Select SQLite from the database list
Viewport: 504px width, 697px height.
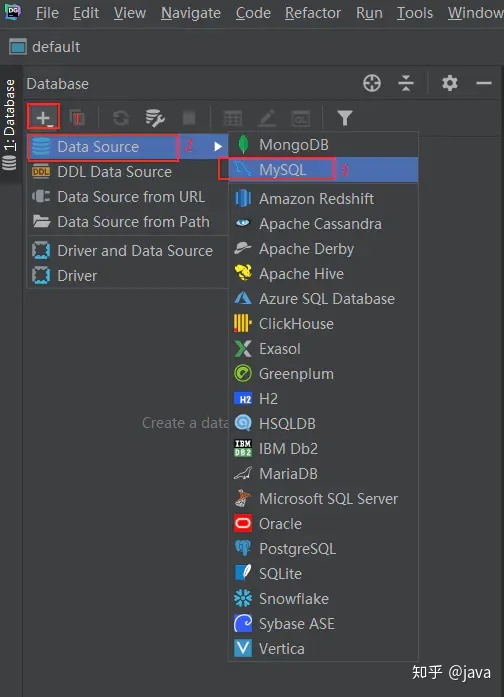(324, 573)
